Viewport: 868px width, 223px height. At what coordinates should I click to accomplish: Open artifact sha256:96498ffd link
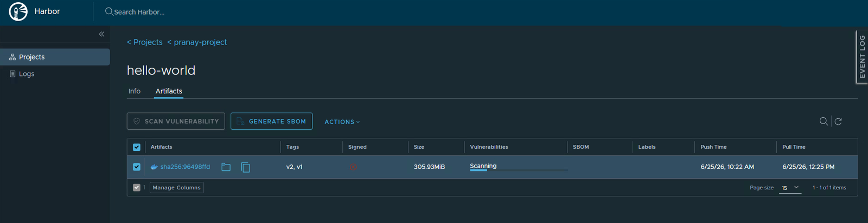tap(185, 167)
